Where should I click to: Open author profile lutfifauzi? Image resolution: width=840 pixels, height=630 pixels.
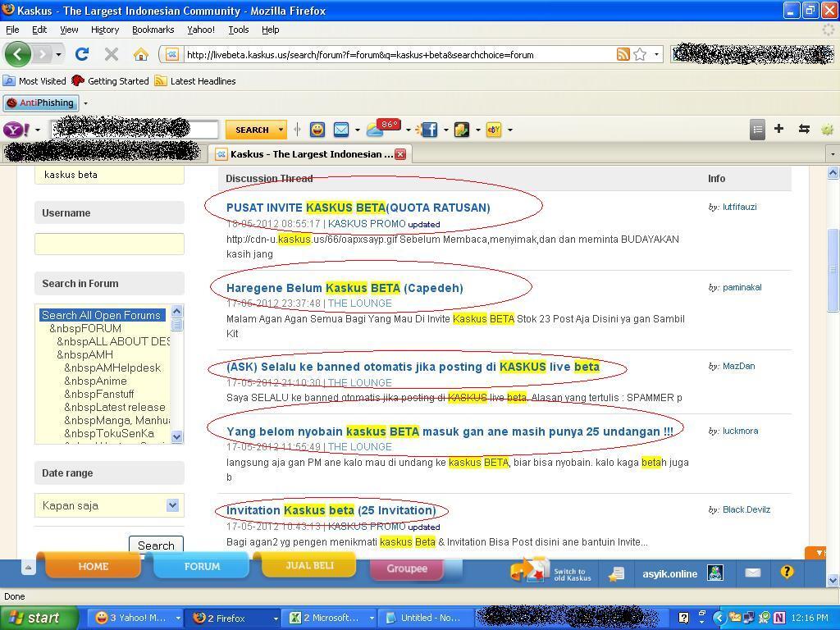coord(739,207)
